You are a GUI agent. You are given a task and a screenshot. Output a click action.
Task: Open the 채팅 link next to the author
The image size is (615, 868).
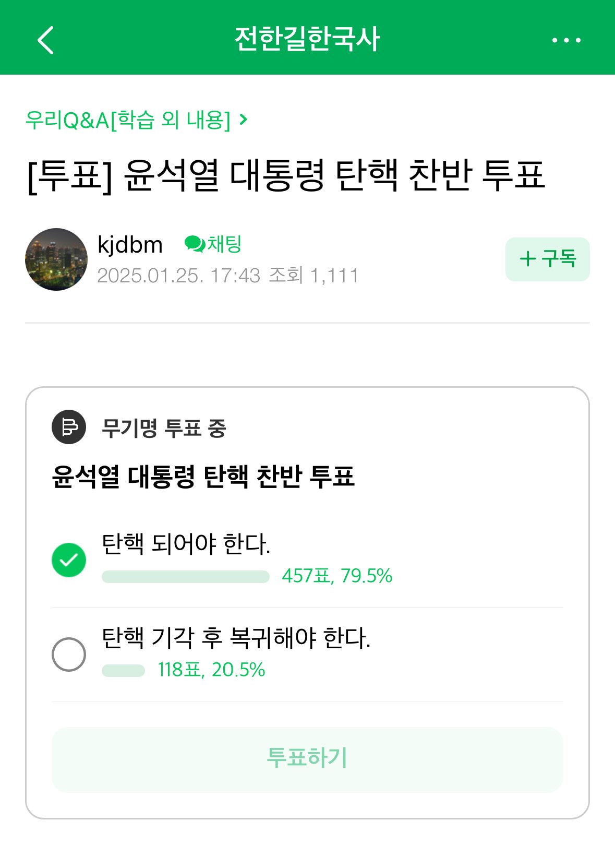tap(224, 244)
